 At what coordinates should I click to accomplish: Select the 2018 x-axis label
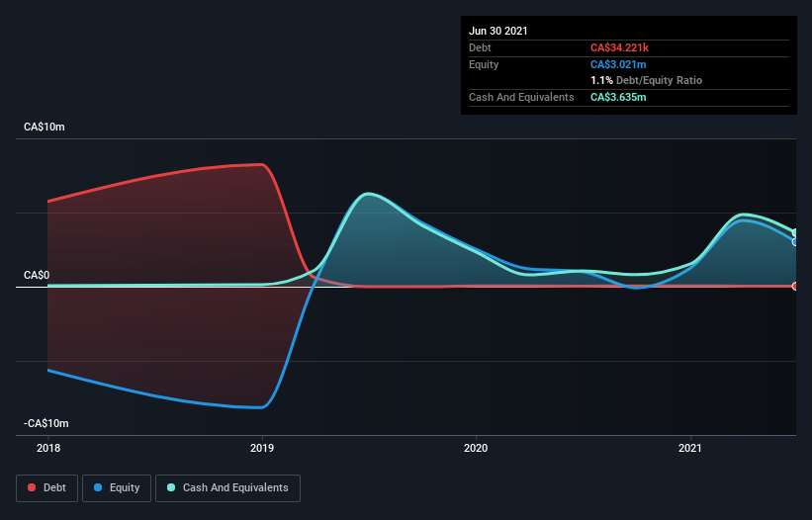point(48,448)
